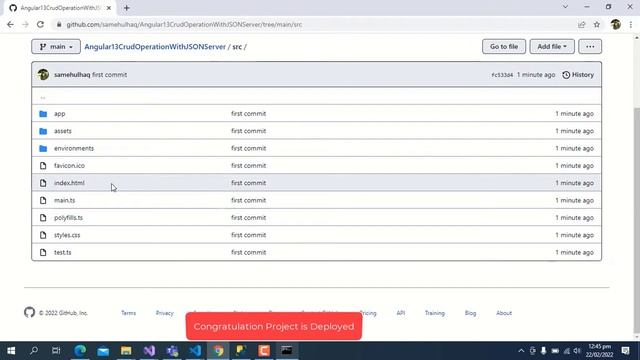Click '1 minute ago' on the test.ts row
The height and width of the screenshot is (360, 640).
574,252
